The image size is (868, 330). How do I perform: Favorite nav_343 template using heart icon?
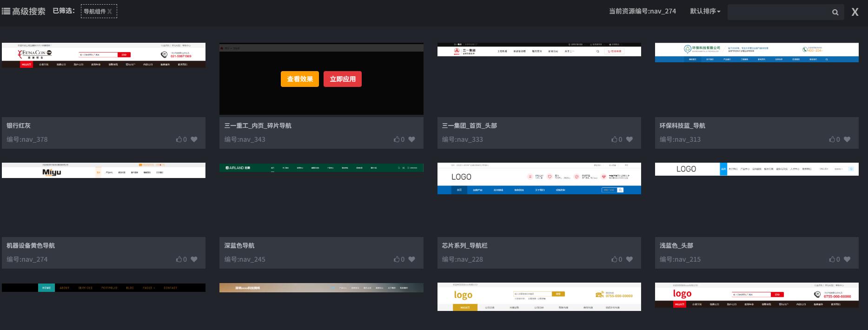412,139
